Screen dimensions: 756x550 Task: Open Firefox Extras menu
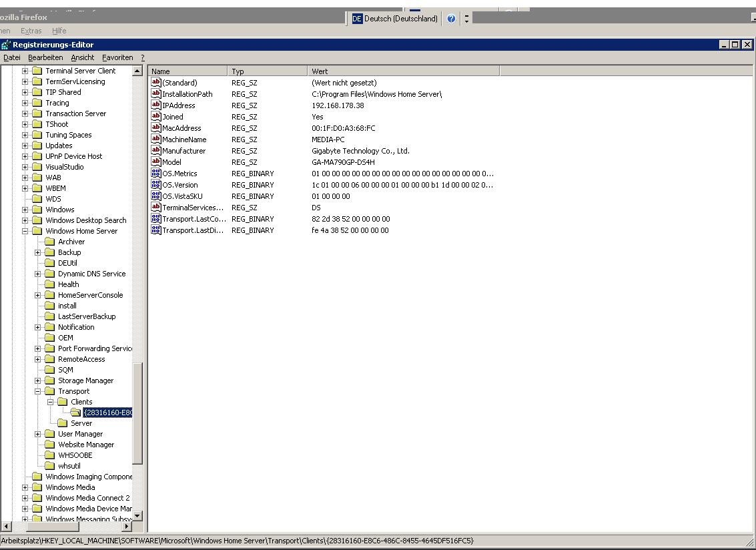click(31, 31)
